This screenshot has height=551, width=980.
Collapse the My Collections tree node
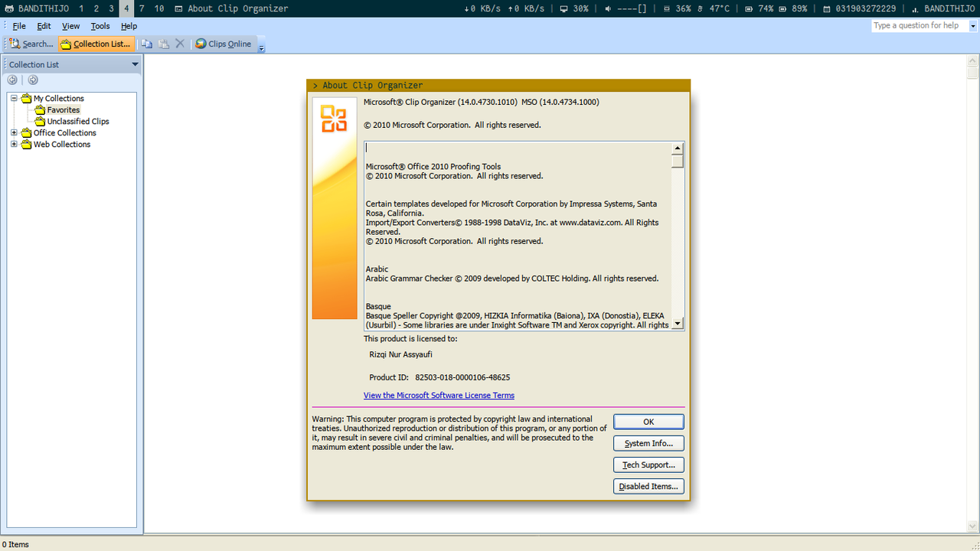14,98
